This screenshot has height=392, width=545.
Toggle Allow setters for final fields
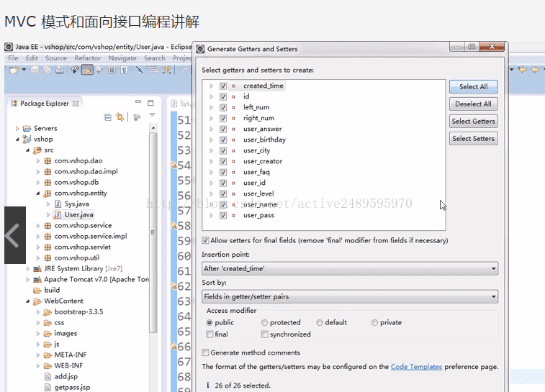pyautogui.click(x=205, y=240)
